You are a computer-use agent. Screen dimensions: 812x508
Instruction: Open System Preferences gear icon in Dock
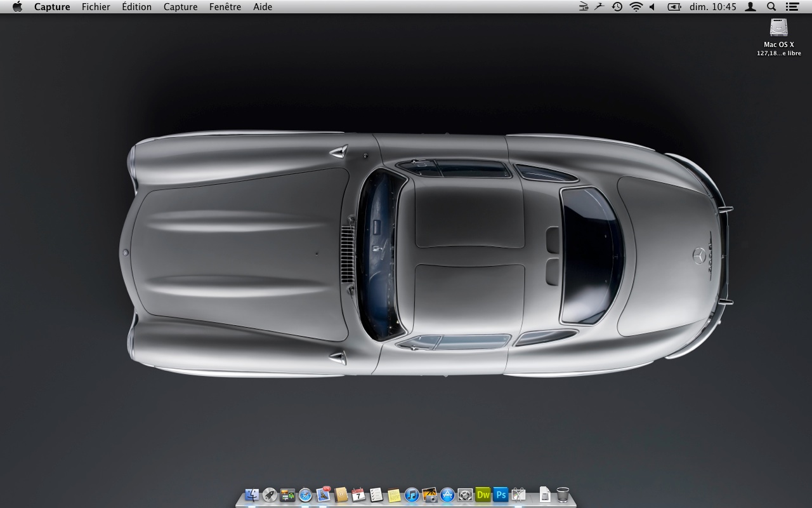pos(465,495)
